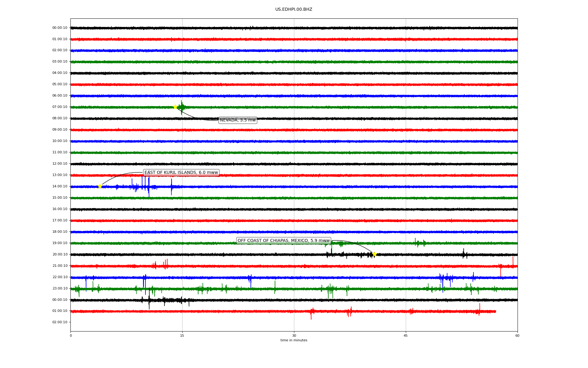588x368 pixels.
Task: Click the x-axis tick label 60
Action: 517,335
